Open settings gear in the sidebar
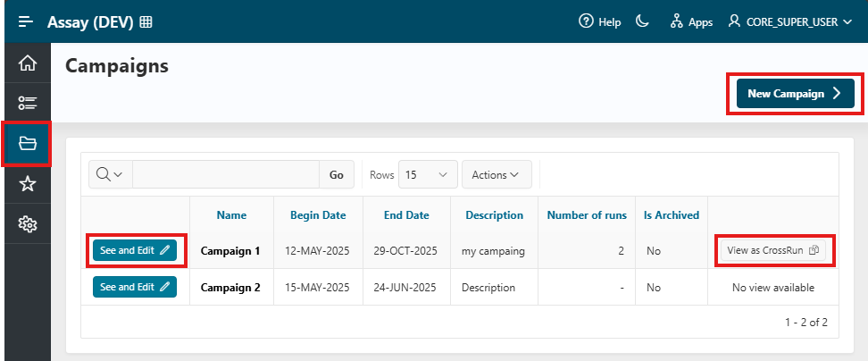Viewport: 868px width, 361px height. [x=28, y=223]
